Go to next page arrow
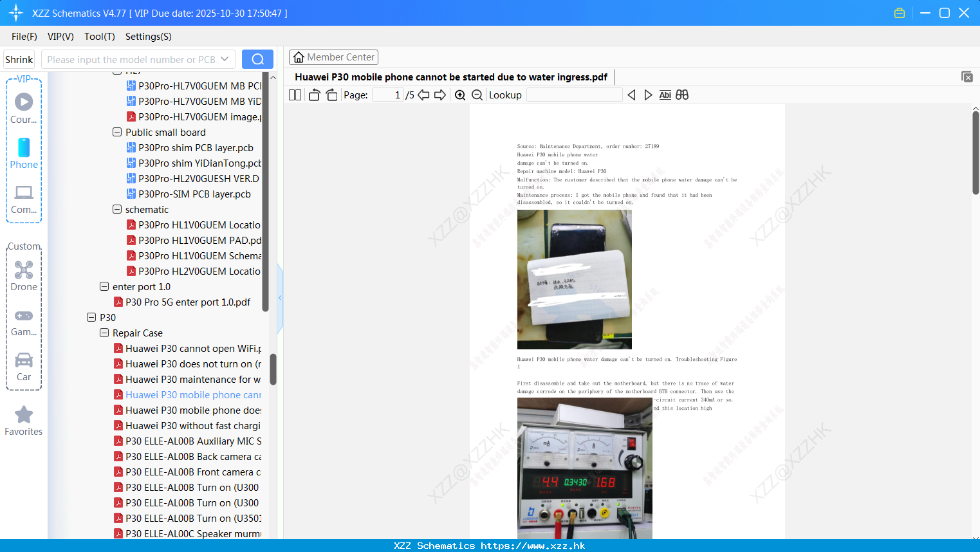The image size is (980, 552). (440, 95)
